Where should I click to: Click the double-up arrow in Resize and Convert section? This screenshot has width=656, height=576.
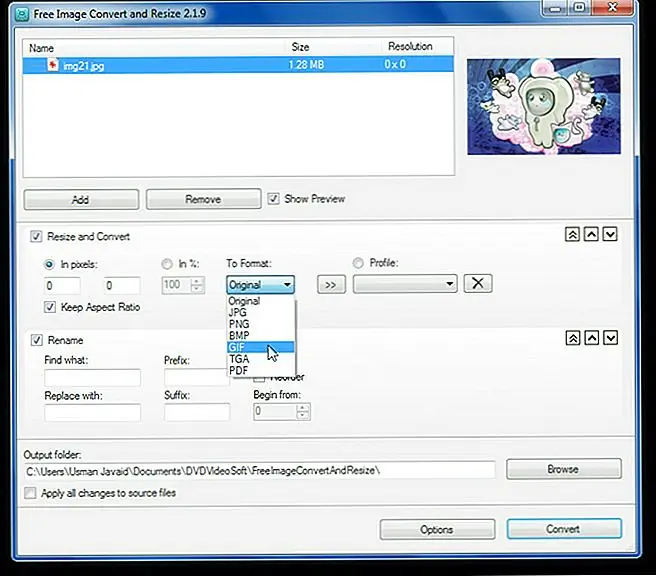pos(572,234)
